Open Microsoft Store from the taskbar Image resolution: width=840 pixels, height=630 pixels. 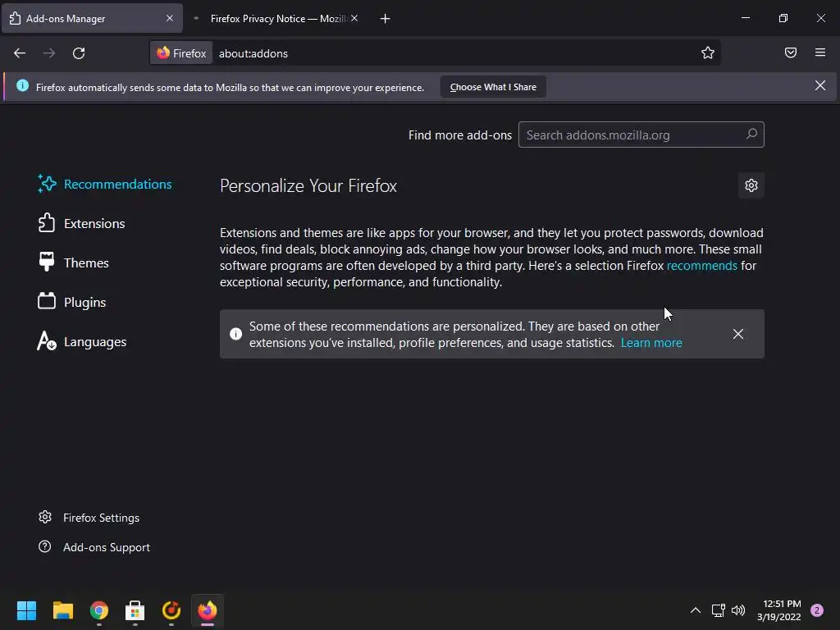point(135,610)
